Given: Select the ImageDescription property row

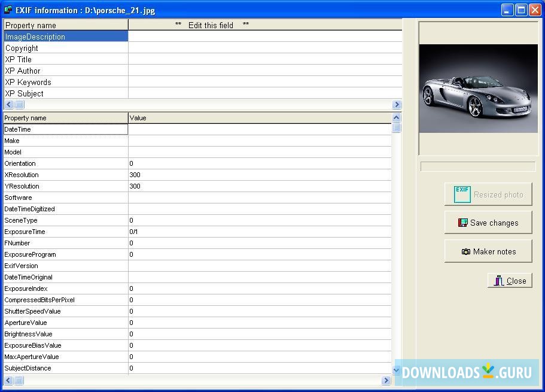Looking at the screenshot, I should (x=66, y=37).
